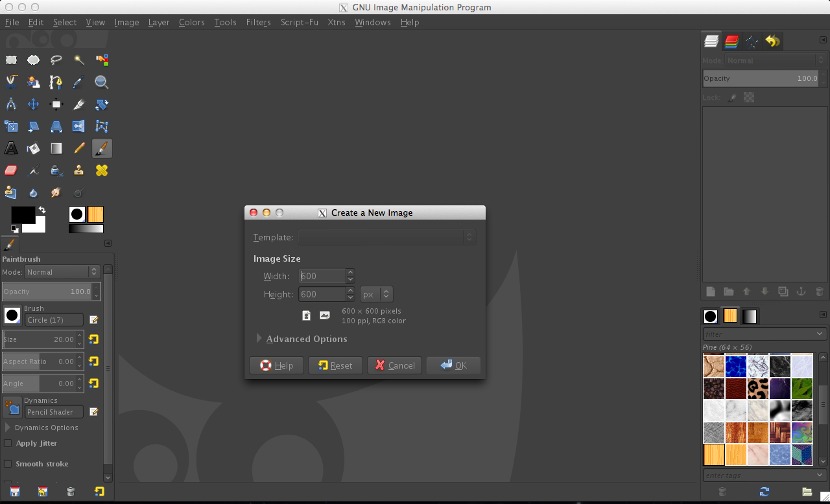The image size is (830, 504).
Task: Set landscape orientation in New Image dialog
Action: [325, 315]
